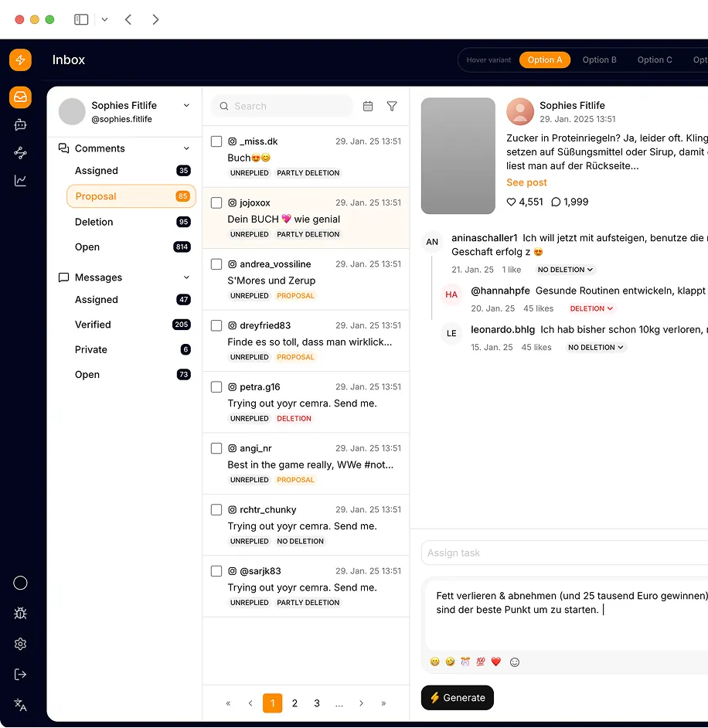Select hover variant Option C
The image size is (708, 728).
click(655, 60)
